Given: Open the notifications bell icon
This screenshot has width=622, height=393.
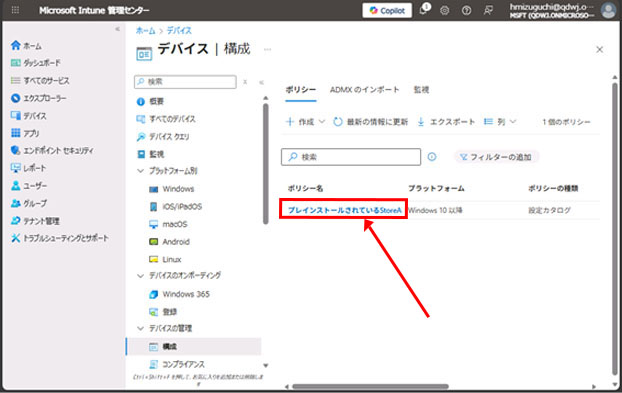Looking at the screenshot, I should click(x=423, y=10).
